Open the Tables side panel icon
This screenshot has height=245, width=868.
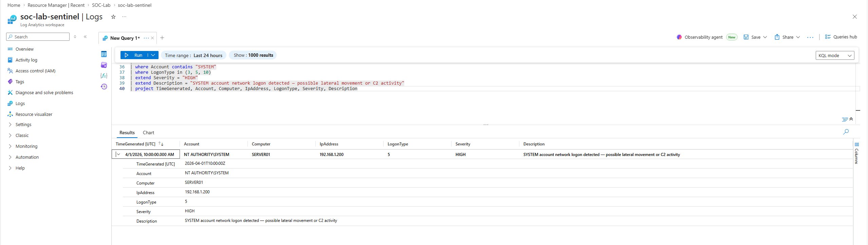104,54
